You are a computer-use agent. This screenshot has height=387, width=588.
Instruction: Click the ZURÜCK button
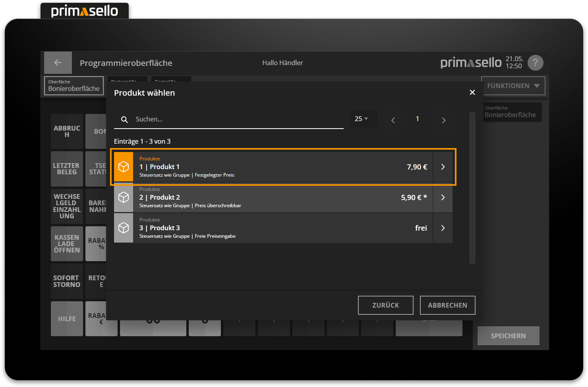(385, 305)
